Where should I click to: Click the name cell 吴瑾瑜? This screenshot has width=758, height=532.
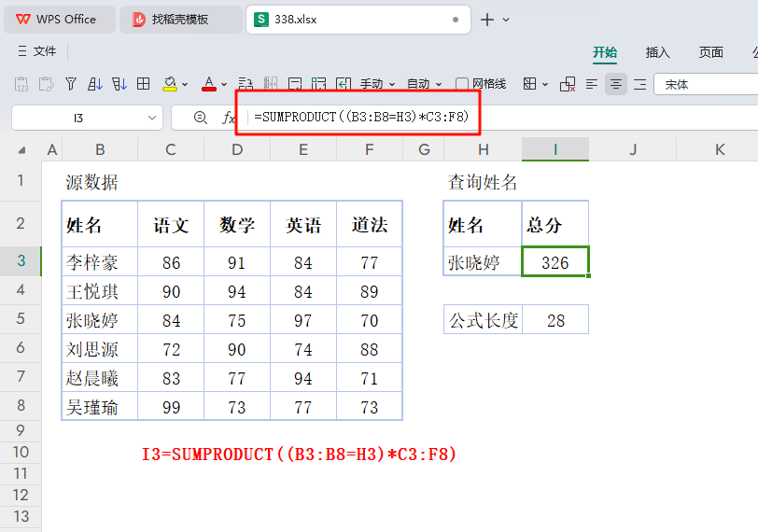click(x=100, y=407)
